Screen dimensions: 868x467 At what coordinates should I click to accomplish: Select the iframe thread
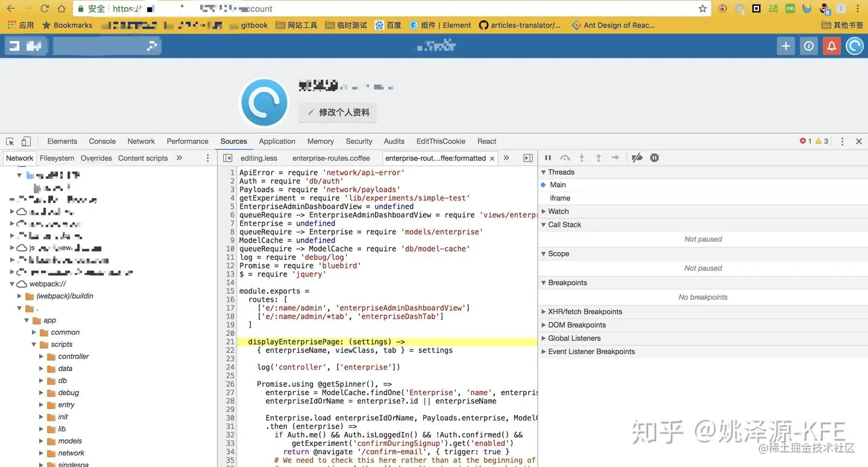560,199
